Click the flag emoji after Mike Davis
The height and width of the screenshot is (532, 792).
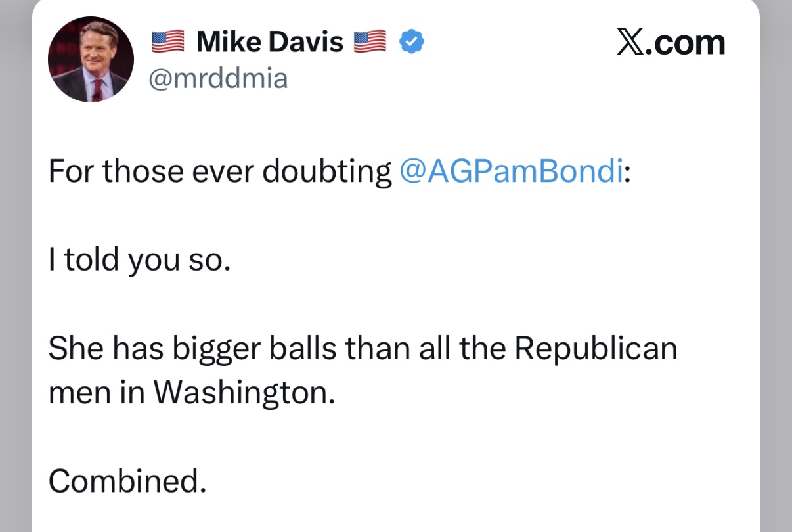[371, 43]
